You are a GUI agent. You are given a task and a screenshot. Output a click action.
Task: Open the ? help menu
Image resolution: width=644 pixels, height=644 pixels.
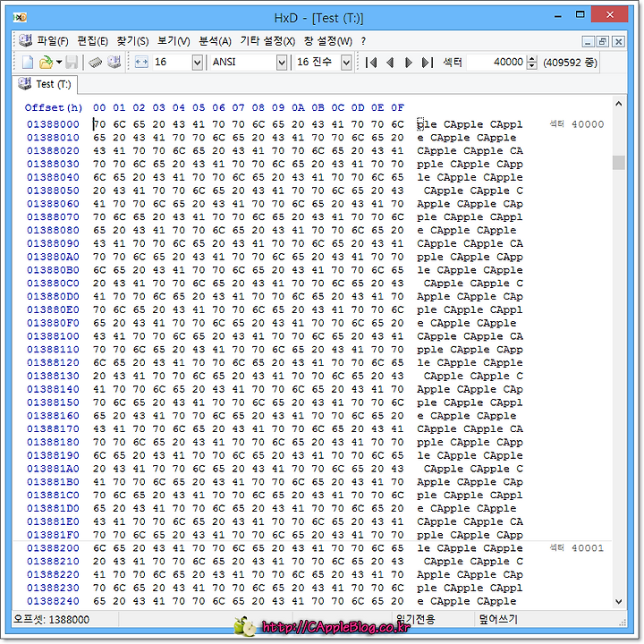pos(363,41)
